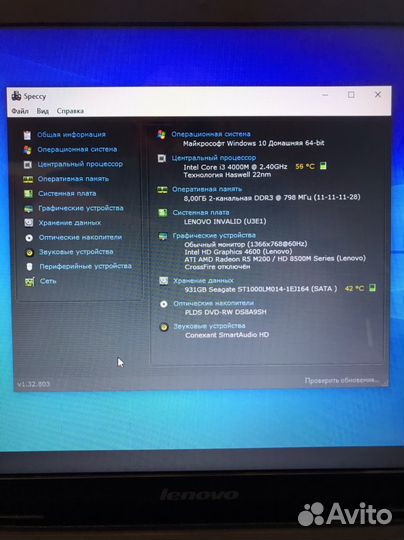
Task: Click the hard drive icon in summary panel
Action: pyautogui.click(x=163, y=281)
